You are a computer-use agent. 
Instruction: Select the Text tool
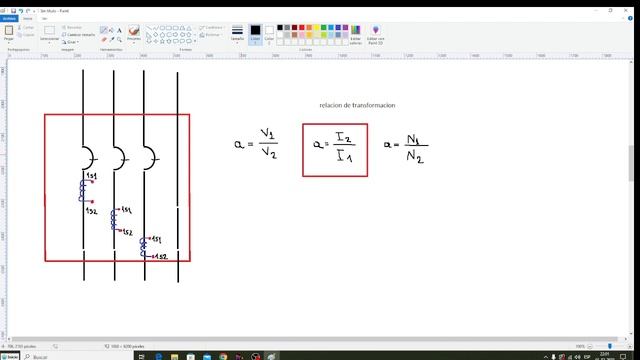(119, 30)
